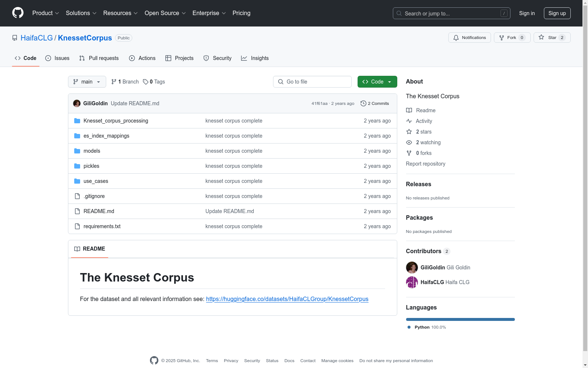Select the README tab above the readme

[x=90, y=249]
